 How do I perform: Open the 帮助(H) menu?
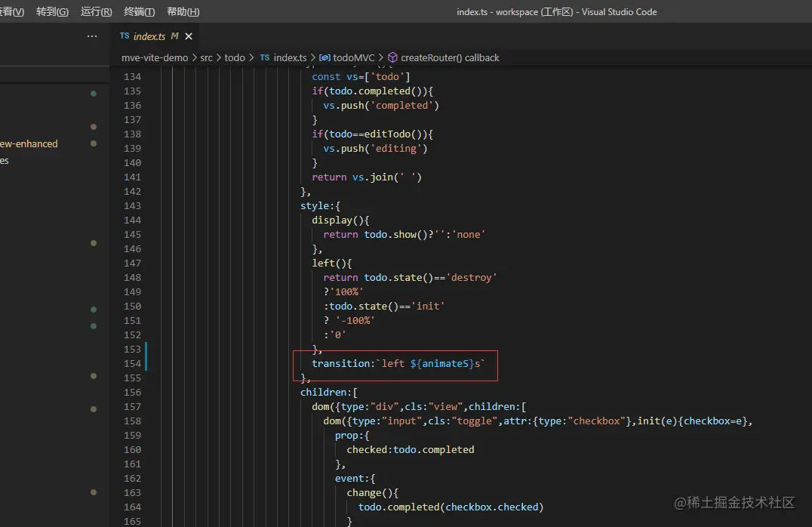click(x=183, y=11)
